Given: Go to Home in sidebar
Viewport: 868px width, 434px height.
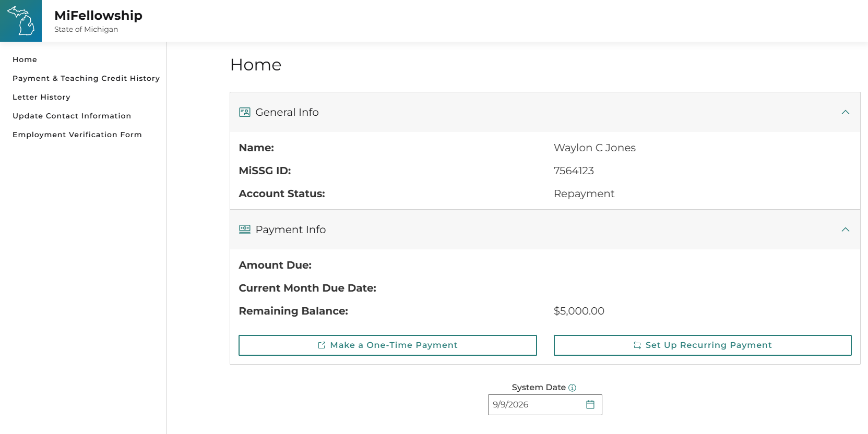Looking at the screenshot, I should (25, 59).
